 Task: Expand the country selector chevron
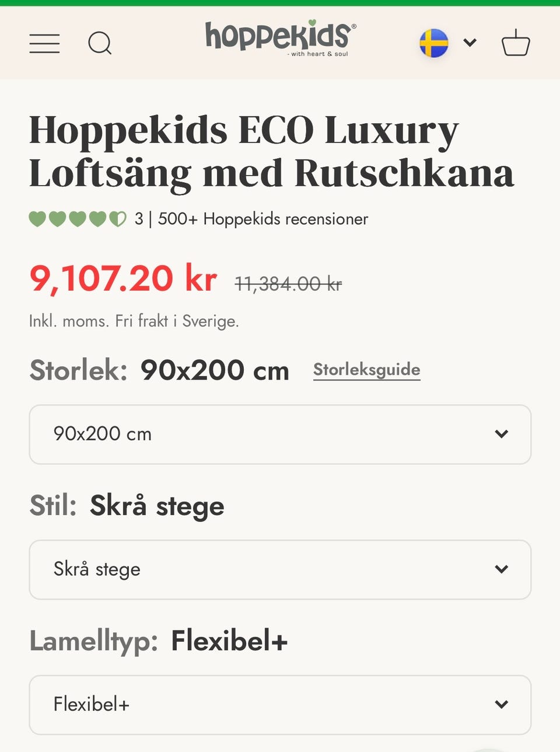(x=470, y=43)
